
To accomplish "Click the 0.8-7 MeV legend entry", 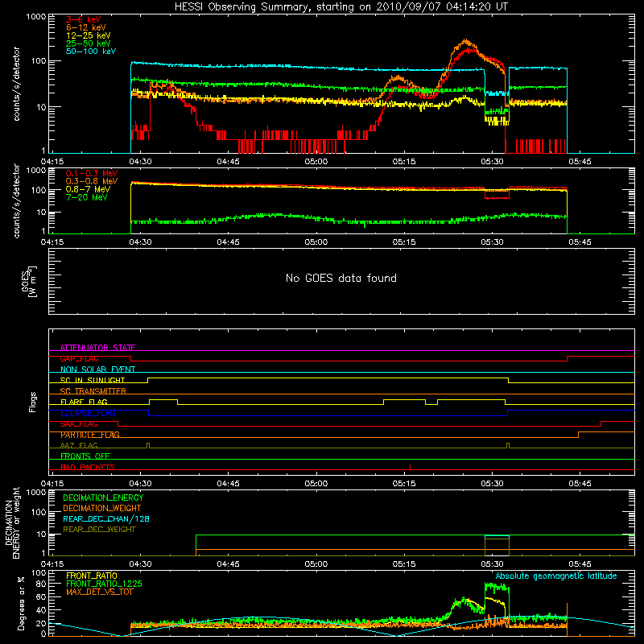I will point(88,189).
